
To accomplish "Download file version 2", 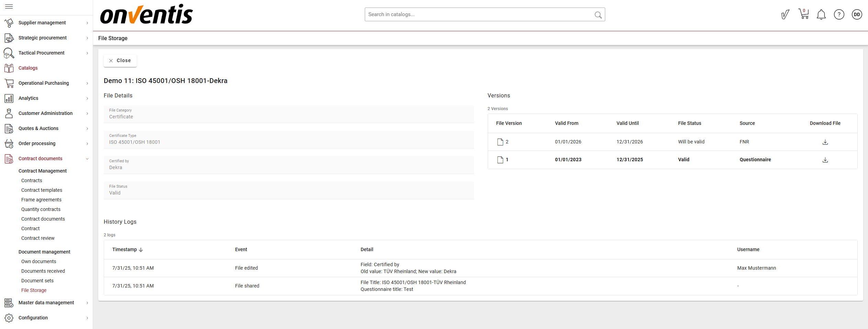I will [x=825, y=142].
